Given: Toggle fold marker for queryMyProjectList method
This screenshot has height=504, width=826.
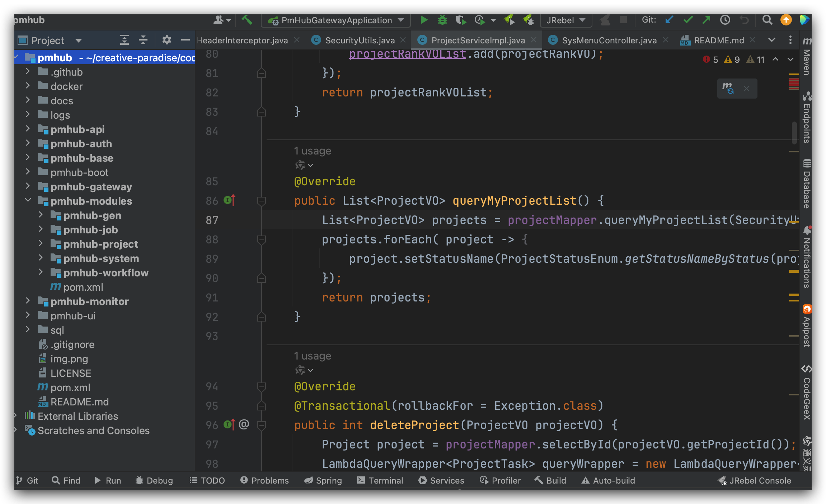Looking at the screenshot, I should [262, 201].
